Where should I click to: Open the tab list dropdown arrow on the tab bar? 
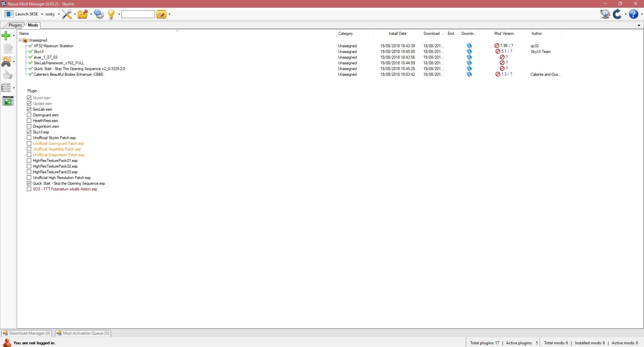pos(639,25)
